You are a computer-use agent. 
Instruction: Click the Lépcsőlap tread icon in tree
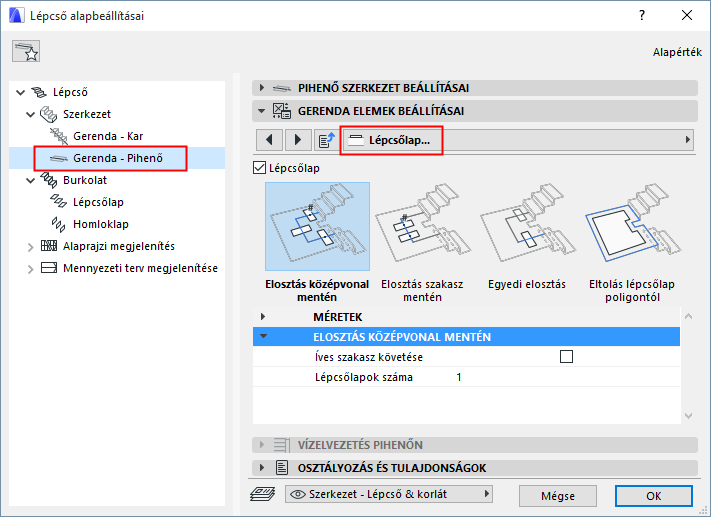click(59, 202)
